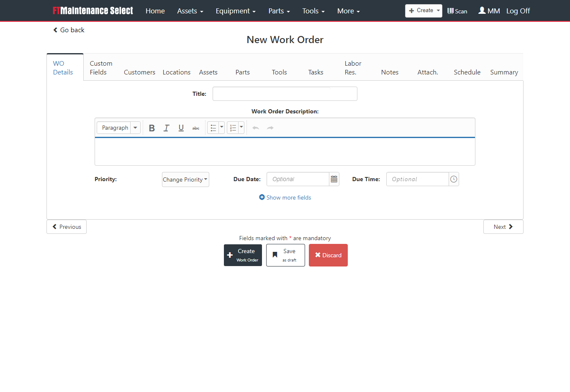
Task: Click the Create Work Order button
Action: pos(243,255)
